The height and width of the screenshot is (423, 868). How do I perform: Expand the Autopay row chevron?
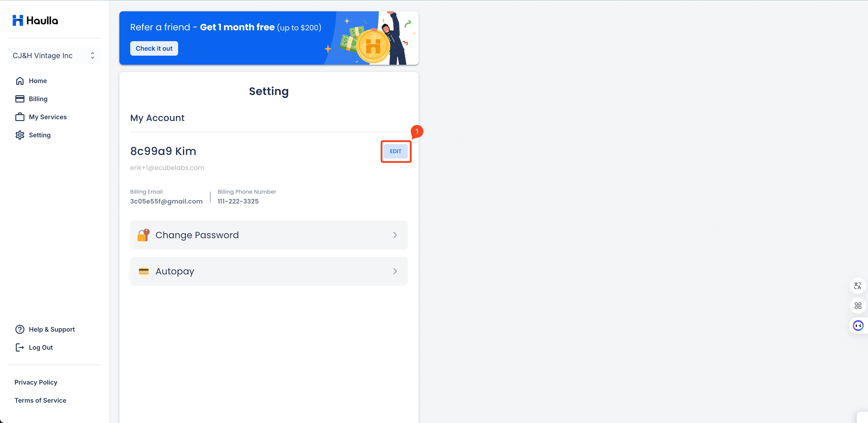[395, 271]
